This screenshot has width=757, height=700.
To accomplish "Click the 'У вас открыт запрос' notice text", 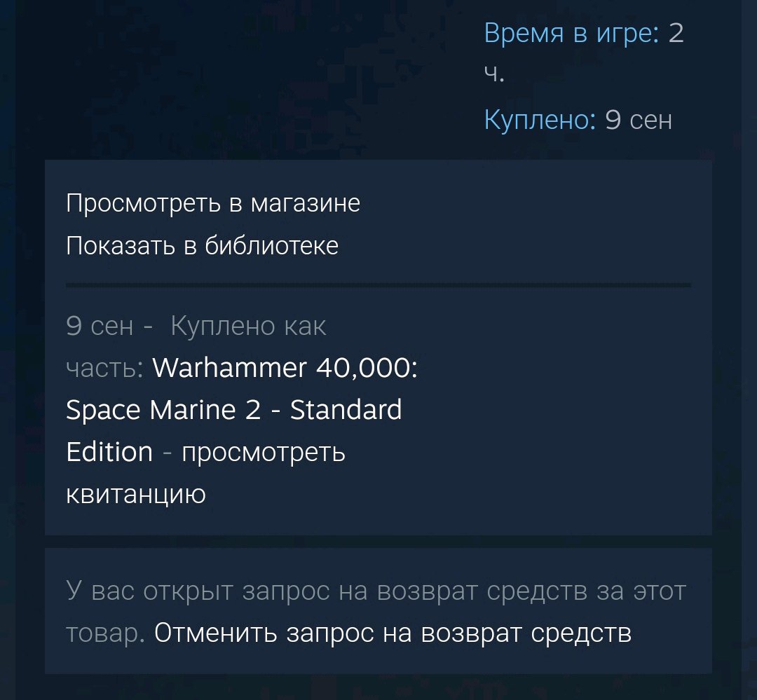I will coord(376,591).
